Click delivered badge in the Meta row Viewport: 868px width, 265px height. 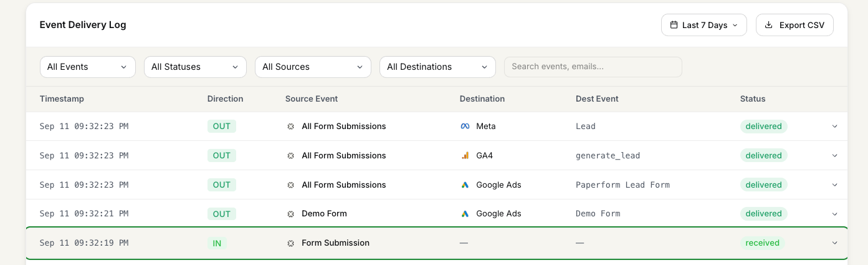coord(764,127)
